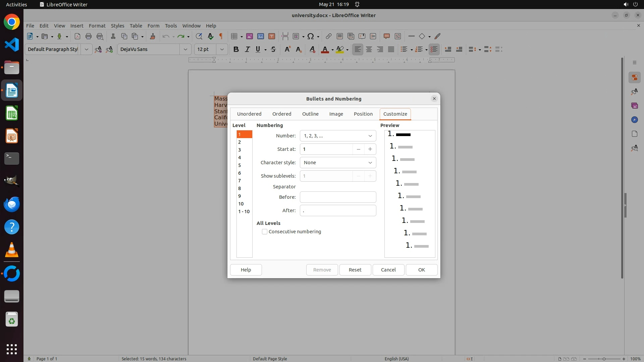
Task: Open the sidebar Navigator icon
Action: coord(634,120)
